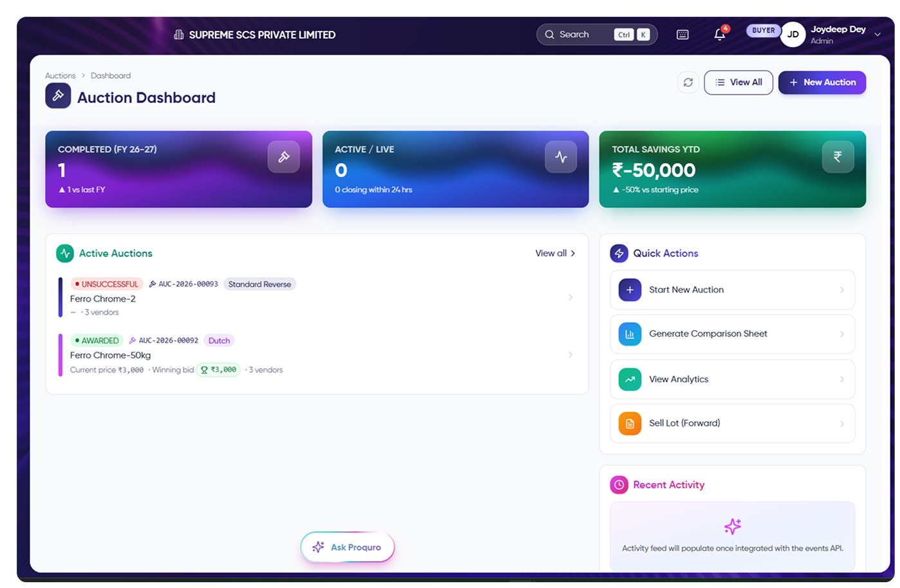This screenshot has height=588, width=900.
Task: Click the AWARDED status badge
Action: [97, 341]
